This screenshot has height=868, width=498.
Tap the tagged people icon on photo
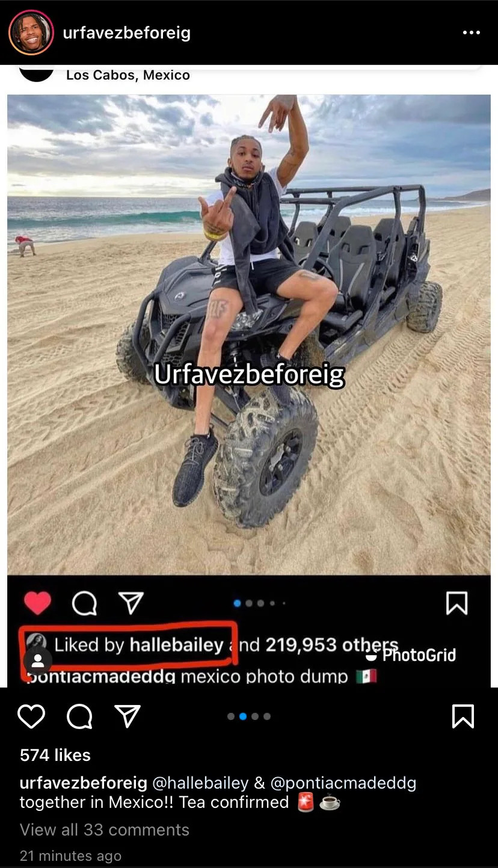tap(37, 661)
